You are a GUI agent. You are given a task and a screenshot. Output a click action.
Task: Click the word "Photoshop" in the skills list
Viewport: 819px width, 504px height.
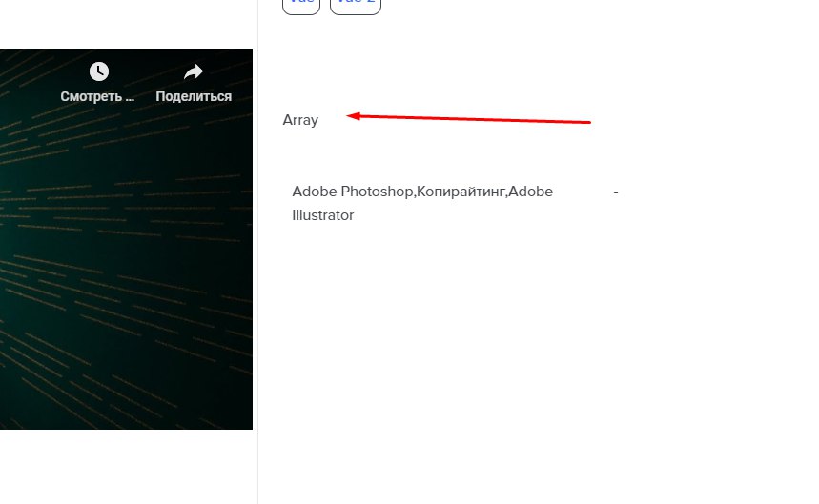pyautogui.click(x=377, y=192)
